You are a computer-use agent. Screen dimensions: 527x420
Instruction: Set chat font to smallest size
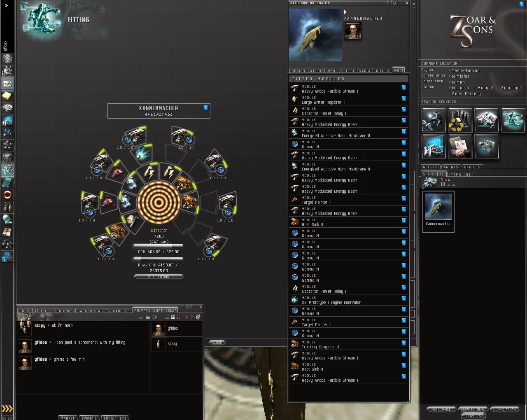[x=141, y=317]
